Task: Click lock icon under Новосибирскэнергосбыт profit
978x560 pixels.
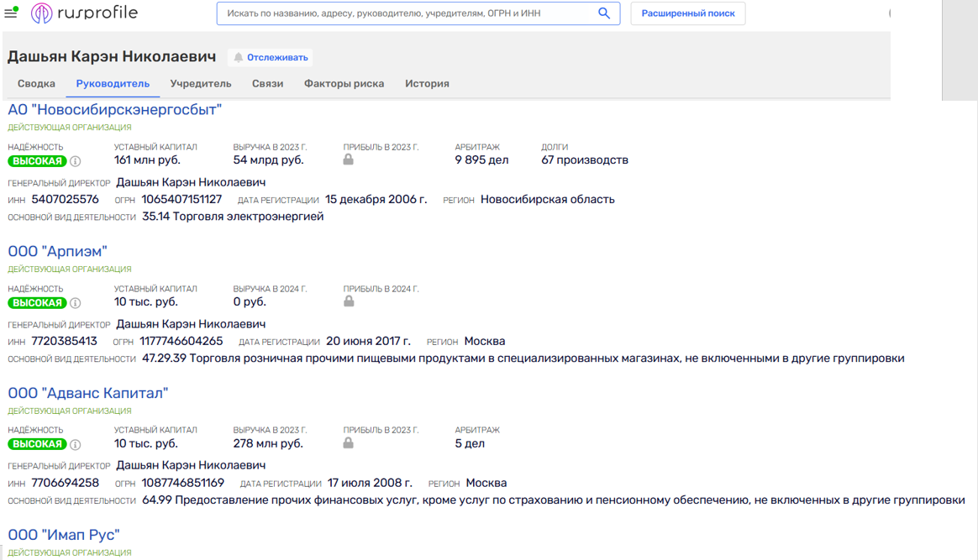Action: 348,160
